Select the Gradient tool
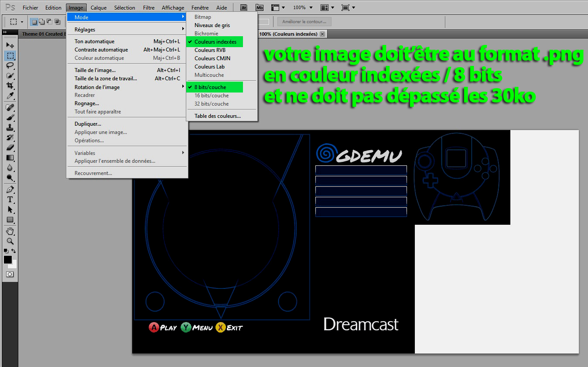The width and height of the screenshot is (588, 367). click(10, 158)
